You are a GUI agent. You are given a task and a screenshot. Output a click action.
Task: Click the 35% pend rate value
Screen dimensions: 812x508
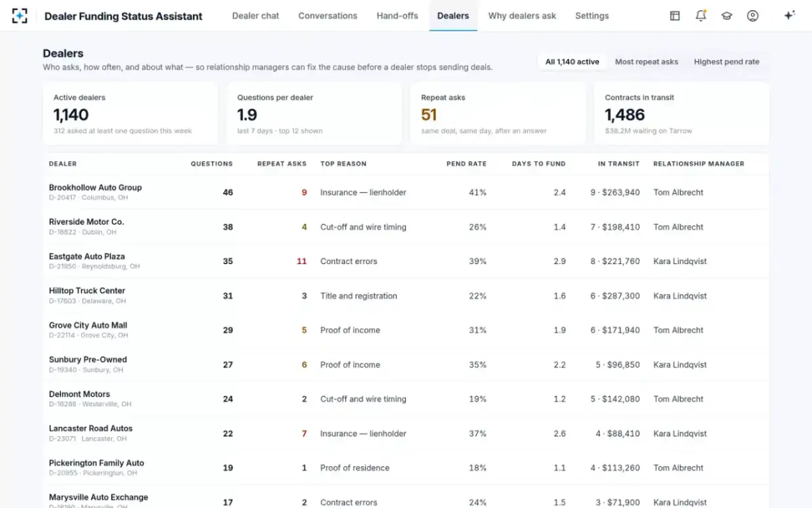478,365
